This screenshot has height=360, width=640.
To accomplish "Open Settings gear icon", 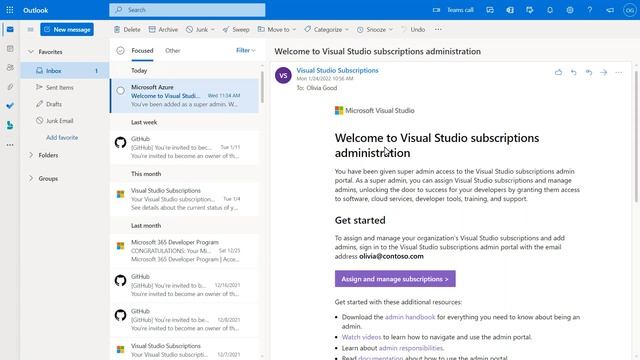I will click(570, 10).
